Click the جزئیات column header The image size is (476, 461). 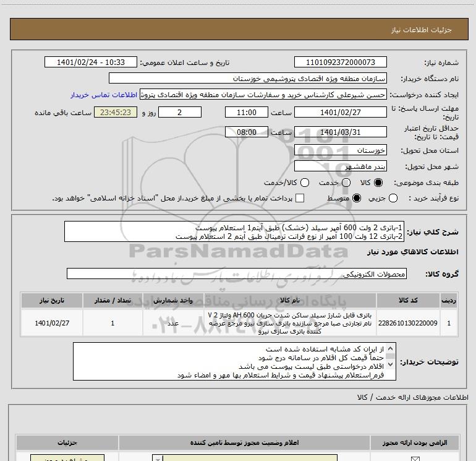(67, 442)
